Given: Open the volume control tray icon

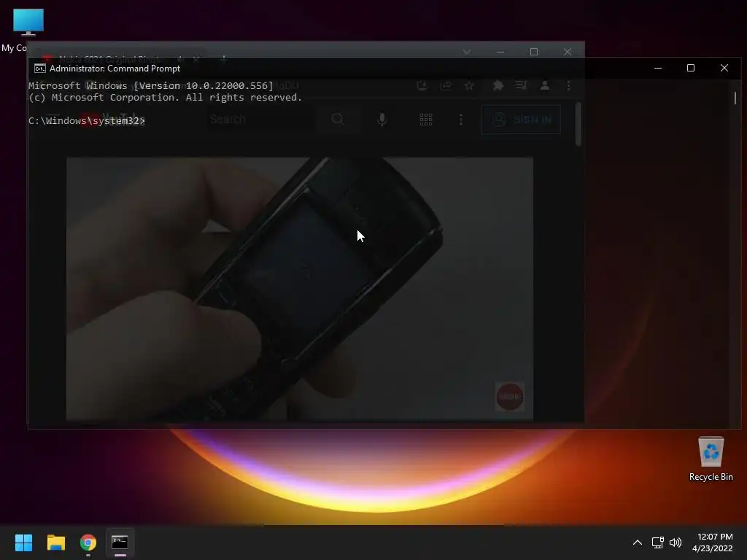Looking at the screenshot, I should pyautogui.click(x=676, y=542).
